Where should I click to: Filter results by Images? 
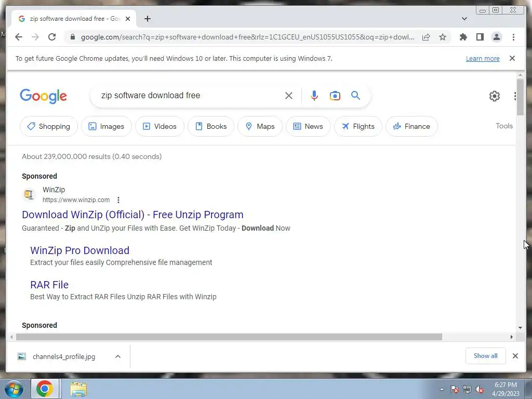106,126
